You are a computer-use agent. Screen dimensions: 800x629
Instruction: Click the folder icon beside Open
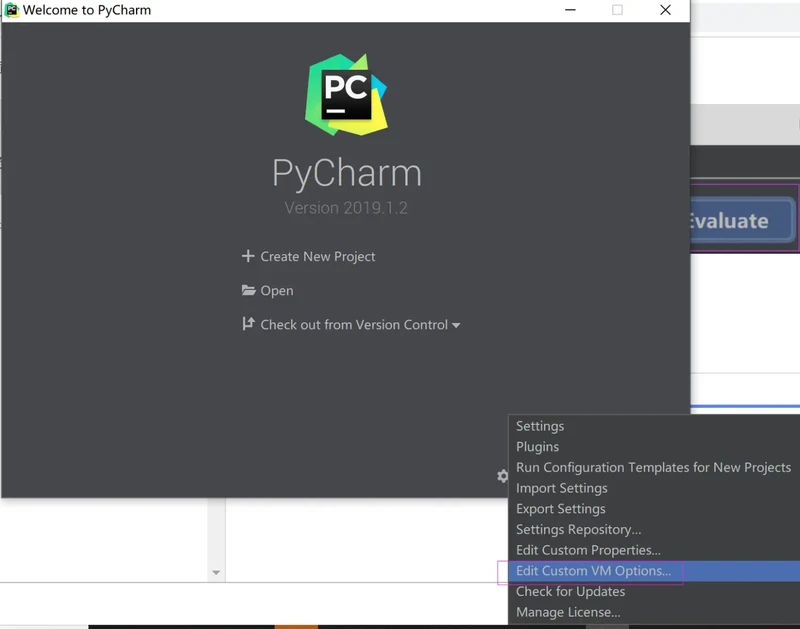click(x=248, y=290)
